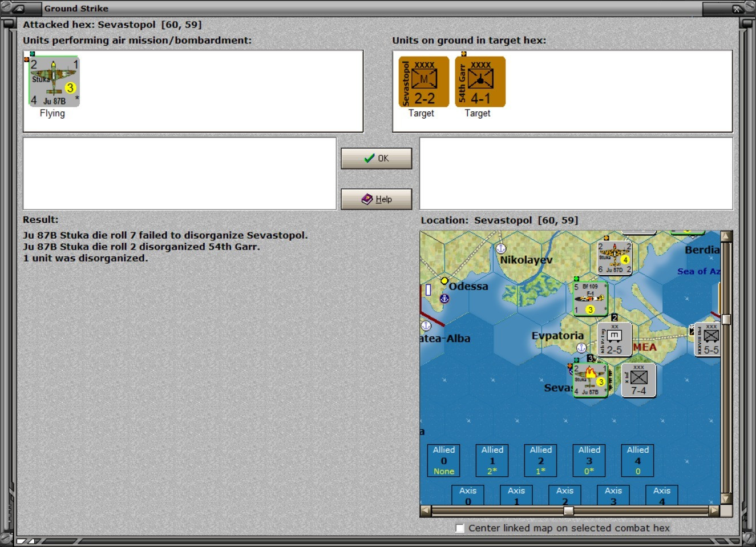Select the Allied 4 box

(637, 460)
